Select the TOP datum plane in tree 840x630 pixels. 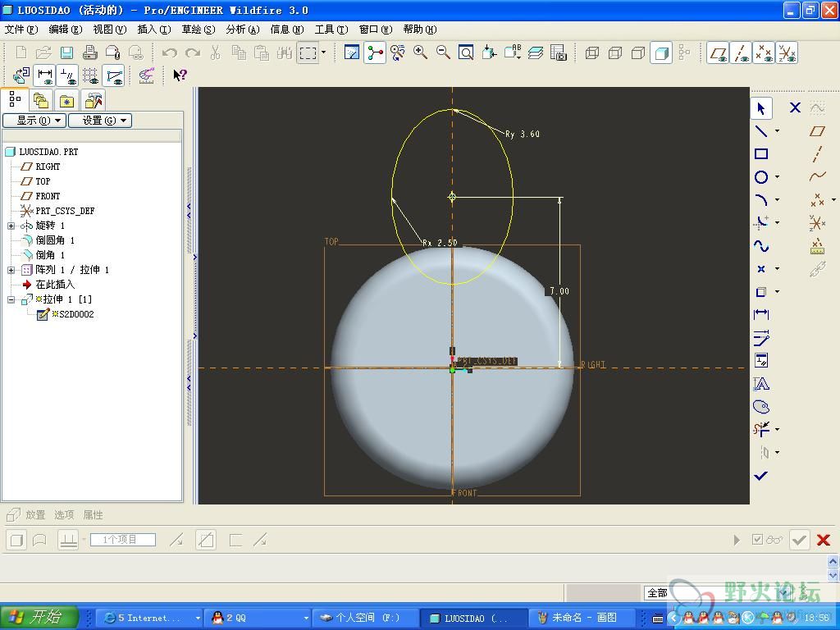coord(43,181)
